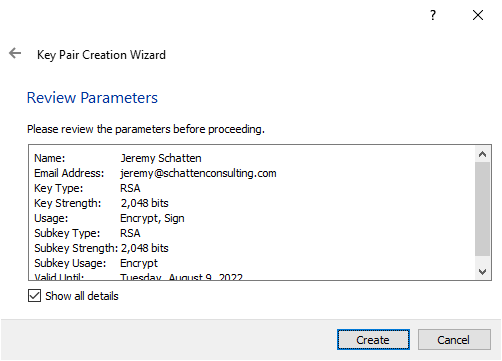The width and height of the screenshot is (502, 361).
Task: Click the Name value Jeremy Schatten
Action: [x=161, y=158]
